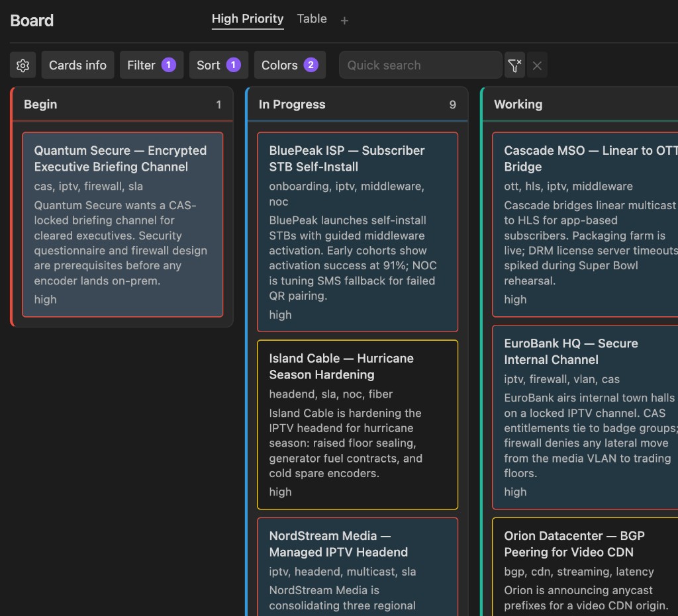Open the Island Cable Hurricane Season Hardening card
The image size is (678, 616).
pos(358,425)
